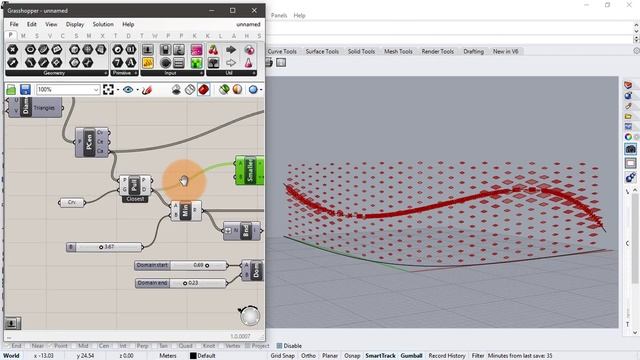Switch to Rhino Surface Tools tab

click(x=322, y=51)
